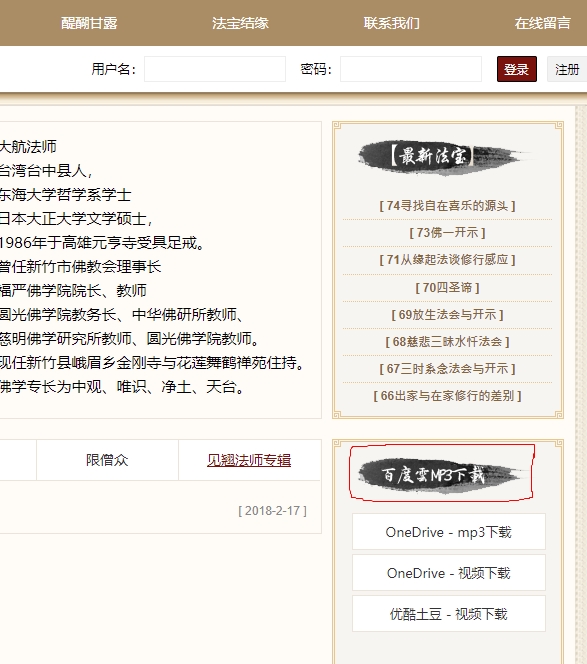Select the 限僧众 tab

[x=107, y=460]
